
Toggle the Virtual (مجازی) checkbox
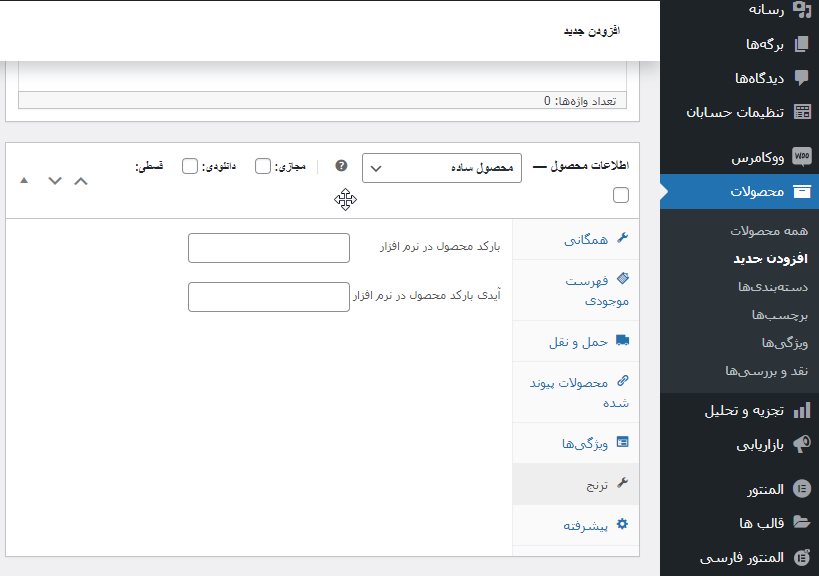[263, 166]
